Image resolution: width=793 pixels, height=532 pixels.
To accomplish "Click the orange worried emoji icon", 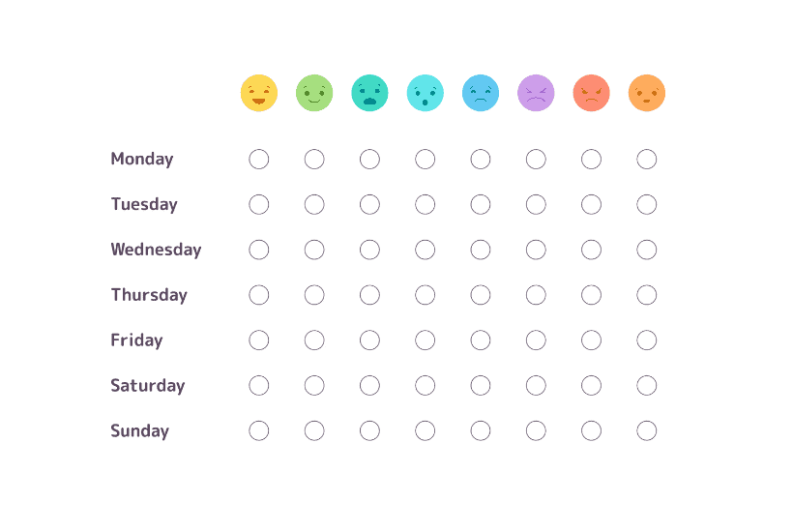I will click(x=646, y=93).
